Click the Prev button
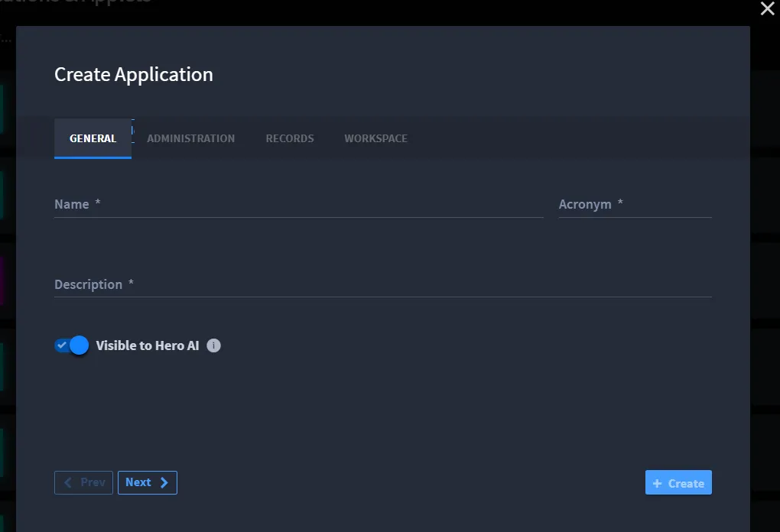 83,483
